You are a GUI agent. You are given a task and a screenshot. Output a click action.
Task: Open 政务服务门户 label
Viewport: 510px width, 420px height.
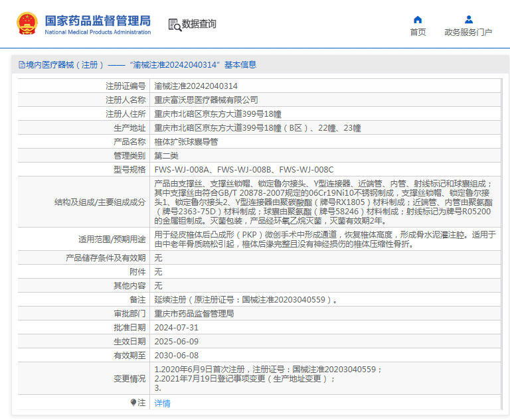(x=468, y=33)
